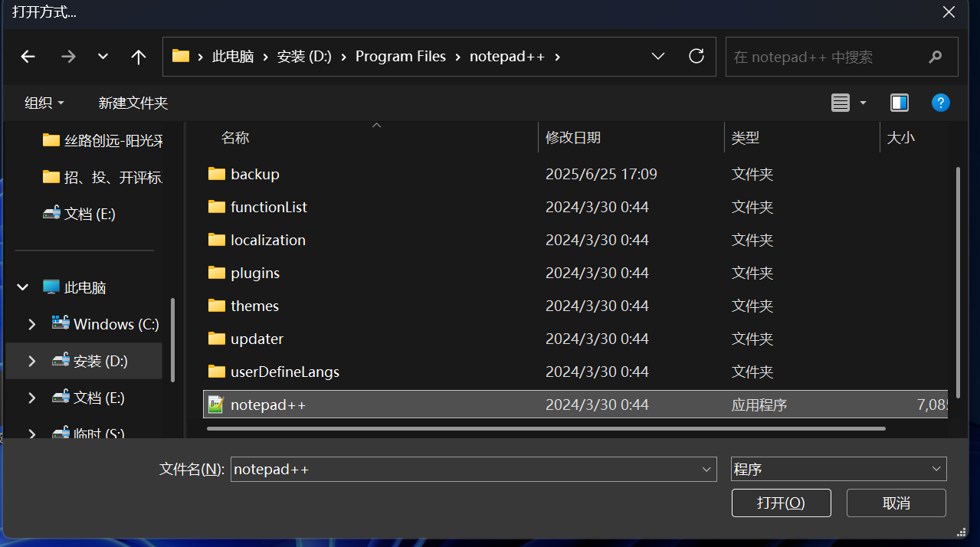The image size is (980, 547).
Task: Open help with the question mark icon
Action: [940, 103]
